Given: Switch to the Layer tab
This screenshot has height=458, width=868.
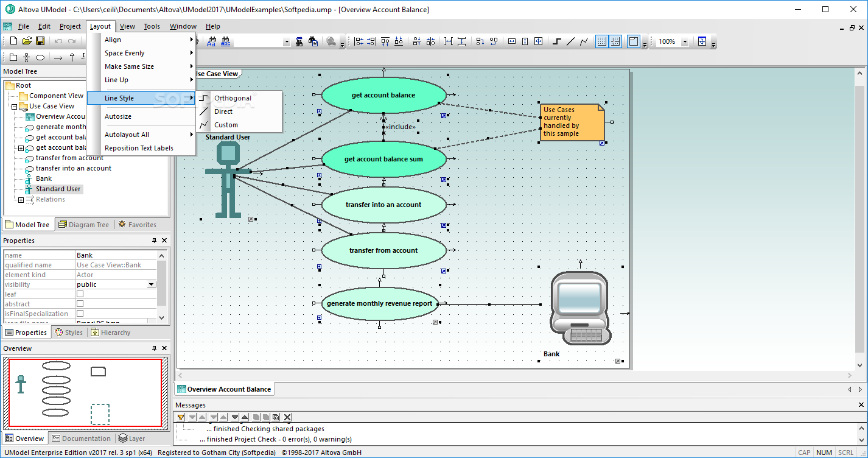Looking at the screenshot, I should [x=132, y=439].
